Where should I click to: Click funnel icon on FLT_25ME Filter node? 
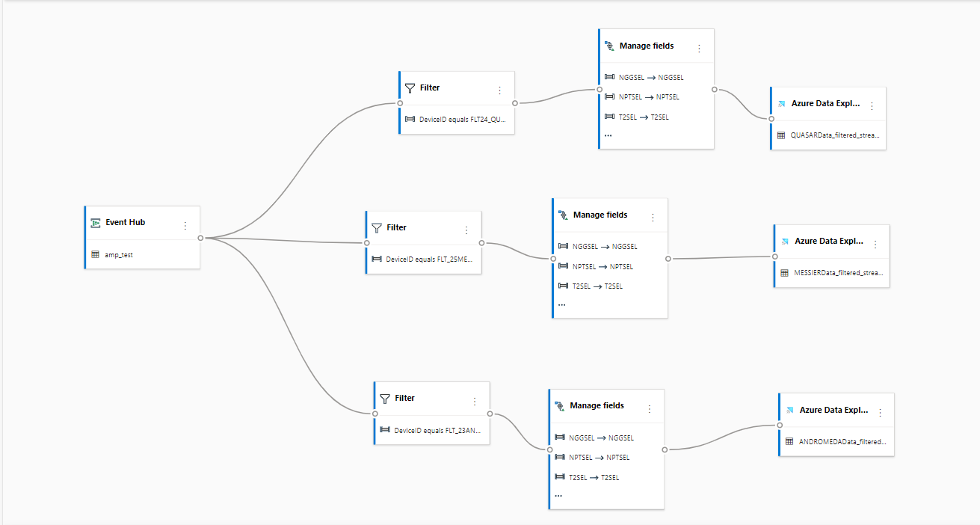[377, 228]
